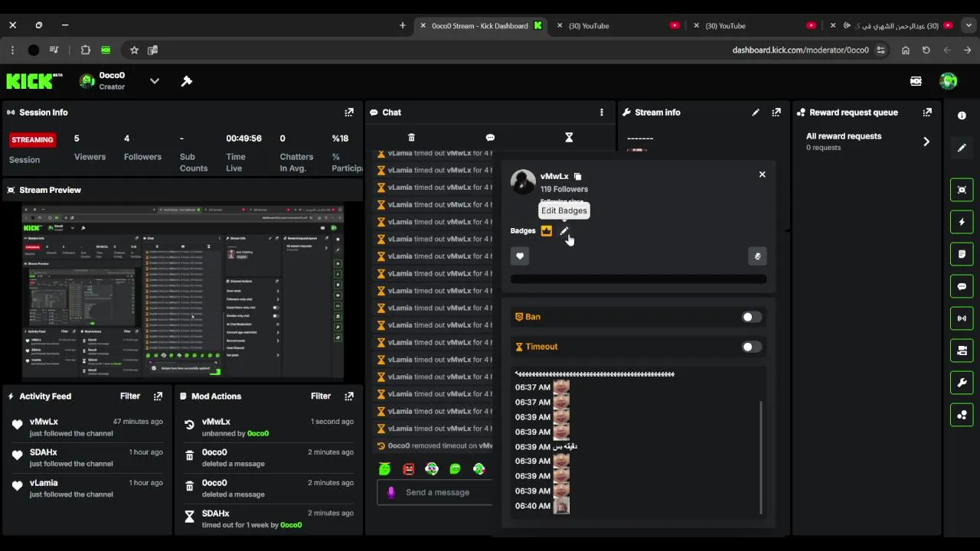This screenshot has height=551, width=980.
Task: Click vMwLx in the Activity Feed
Action: click(x=44, y=422)
